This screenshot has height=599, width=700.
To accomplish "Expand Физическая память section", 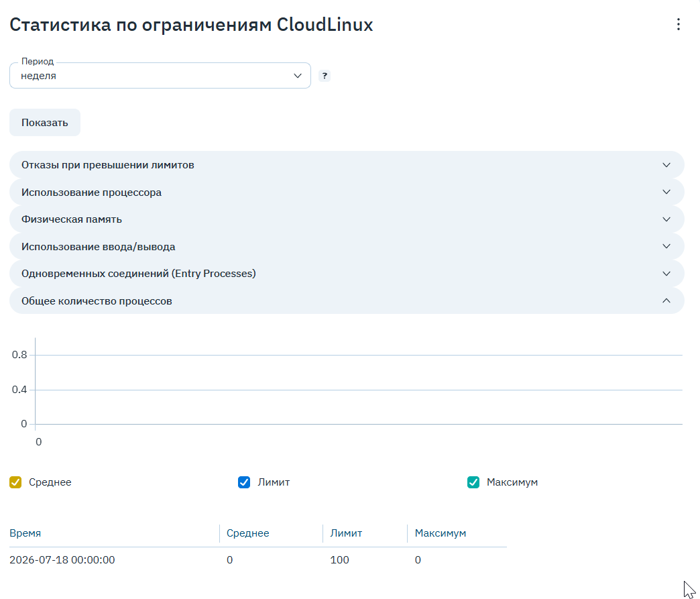I will click(x=347, y=219).
